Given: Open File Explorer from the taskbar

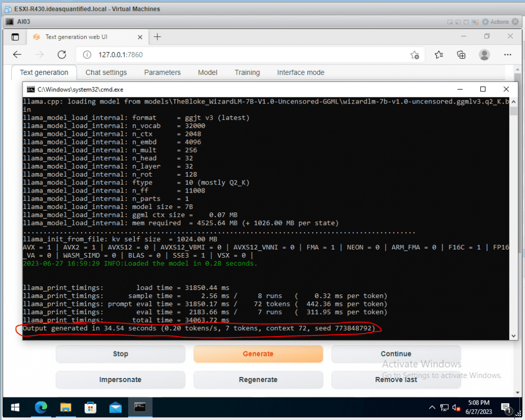Looking at the screenshot, I should (x=66, y=407).
